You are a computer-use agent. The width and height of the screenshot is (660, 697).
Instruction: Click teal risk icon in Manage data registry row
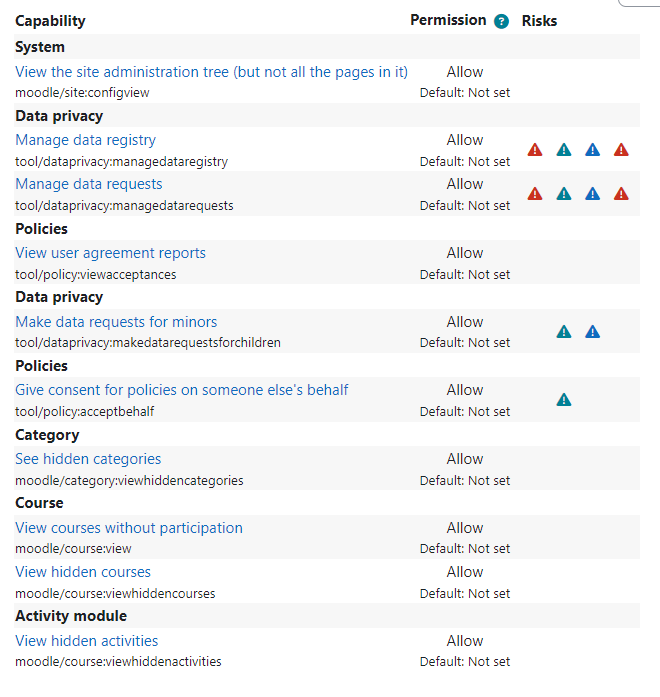(564, 150)
